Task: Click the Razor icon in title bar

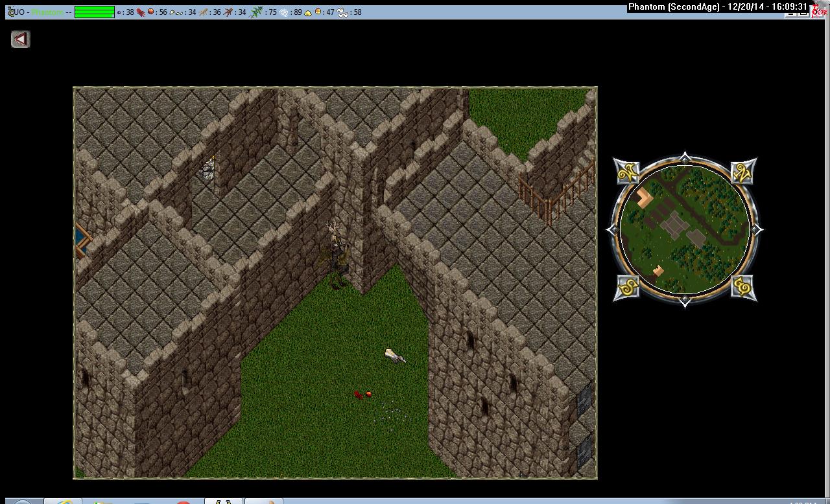Action: (x=820, y=11)
